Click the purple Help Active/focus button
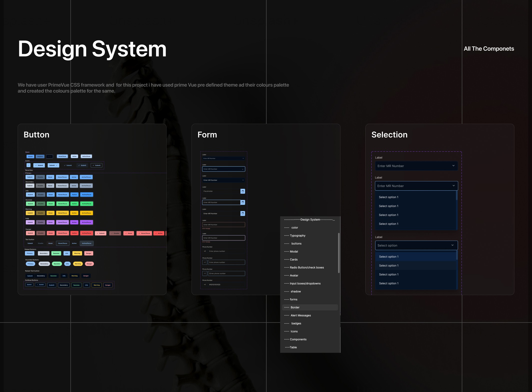 click(x=86, y=222)
